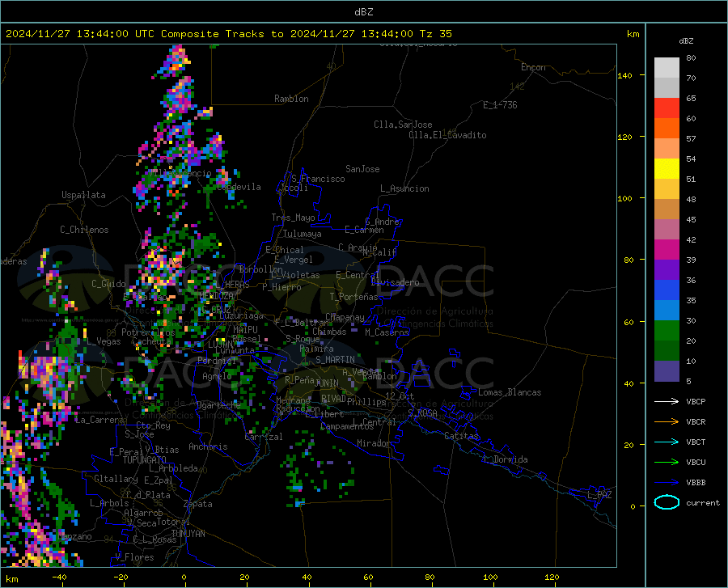Click the Encon label top right
The height and width of the screenshot is (588, 728).
pyautogui.click(x=533, y=67)
